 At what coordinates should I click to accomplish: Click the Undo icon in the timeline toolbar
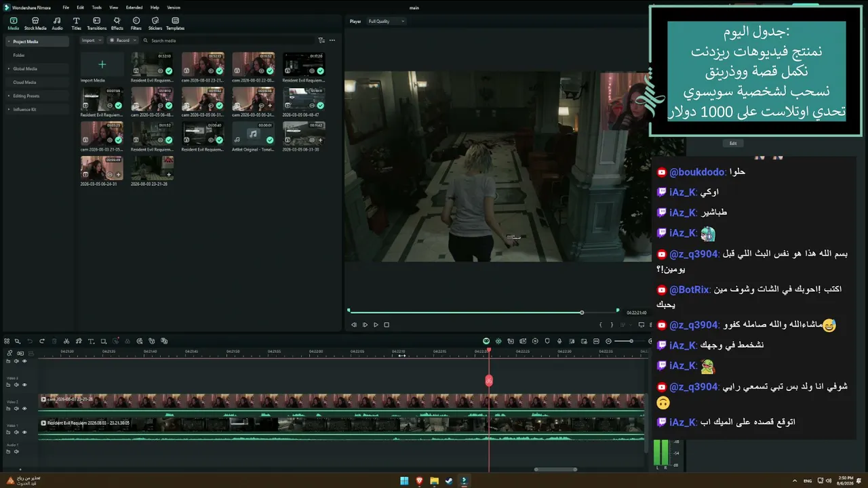point(31,341)
